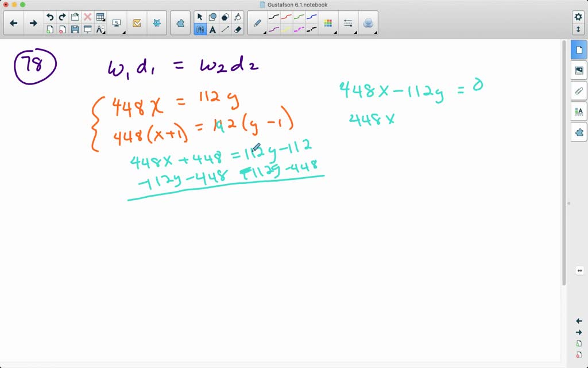The width and height of the screenshot is (588, 368).
Task: Open the Screen Capture tool
Action: [x=117, y=22]
